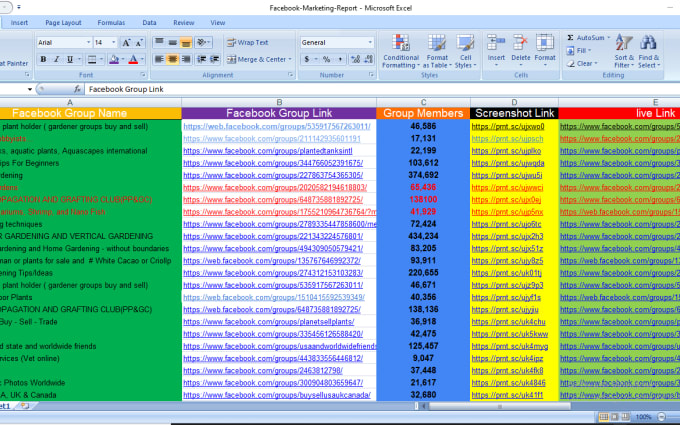This screenshot has width=680, height=425.
Task: Apply the red Font Color
Action: [134, 59]
